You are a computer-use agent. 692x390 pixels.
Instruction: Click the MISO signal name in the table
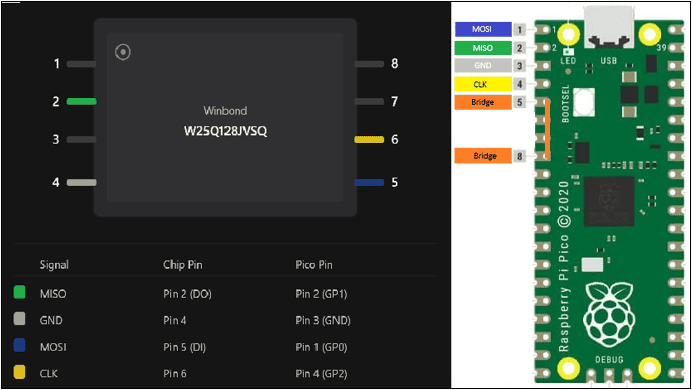53,294
